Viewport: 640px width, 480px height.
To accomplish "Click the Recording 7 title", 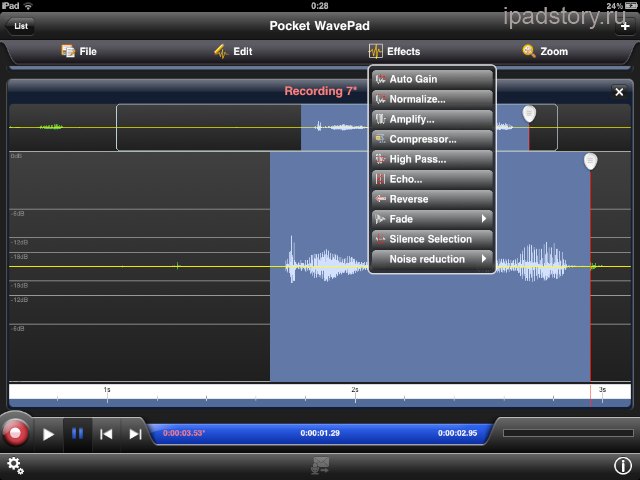I will pyautogui.click(x=320, y=91).
